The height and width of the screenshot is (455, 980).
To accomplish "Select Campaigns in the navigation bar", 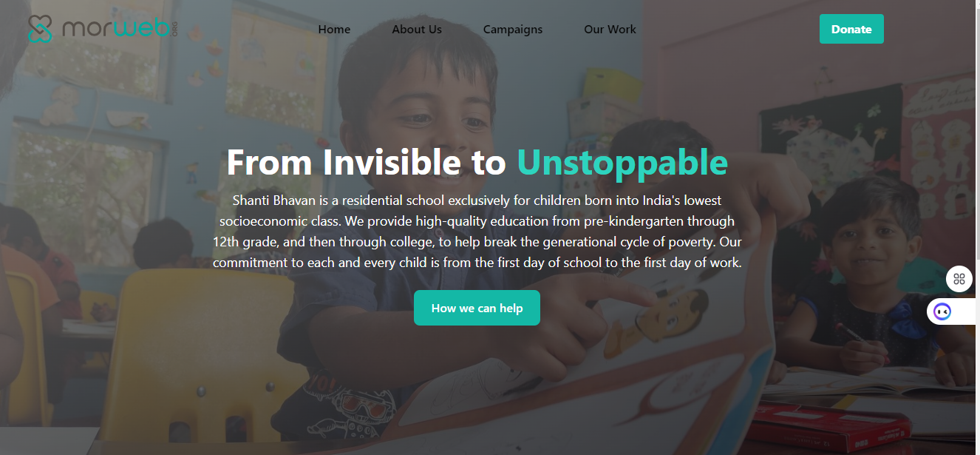I will click(x=513, y=30).
